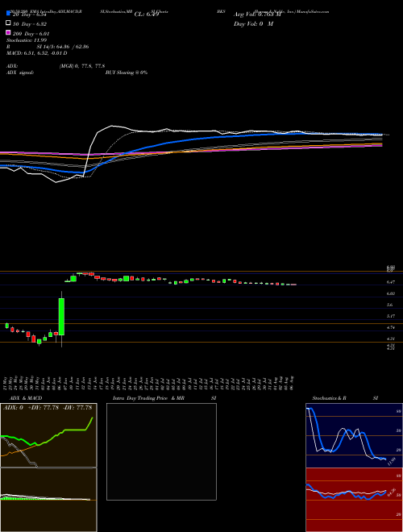Click the empty Intra Day Trading Price chart box
This screenshot has height=532, width=403.
161,451
